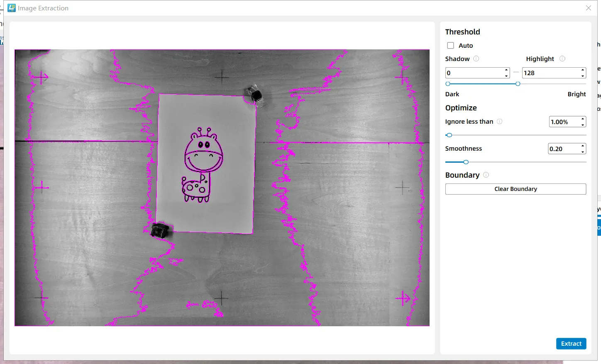The height and width of the screenshot is (364, 601).
Task: Click the info icon next to Shadow
Action: point(476,59)
